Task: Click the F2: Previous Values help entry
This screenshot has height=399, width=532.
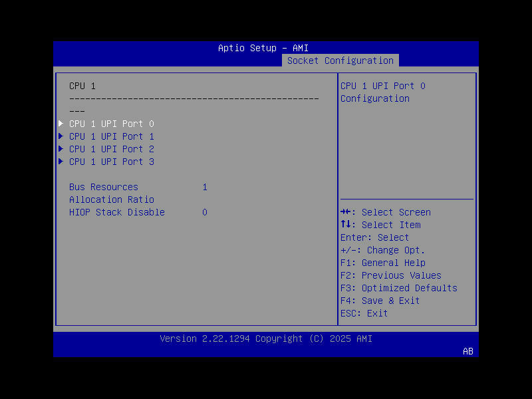Action: point(393,275)
